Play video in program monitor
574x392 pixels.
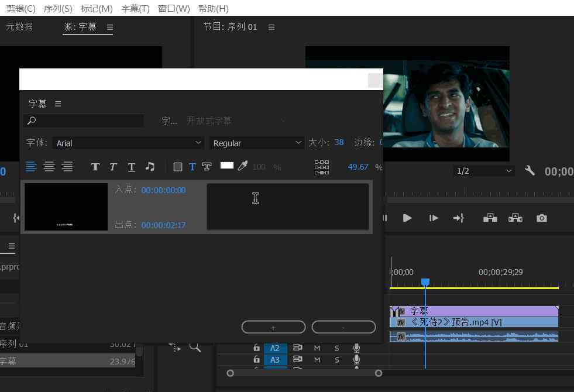pyautogui.click(x=407, y=218)
